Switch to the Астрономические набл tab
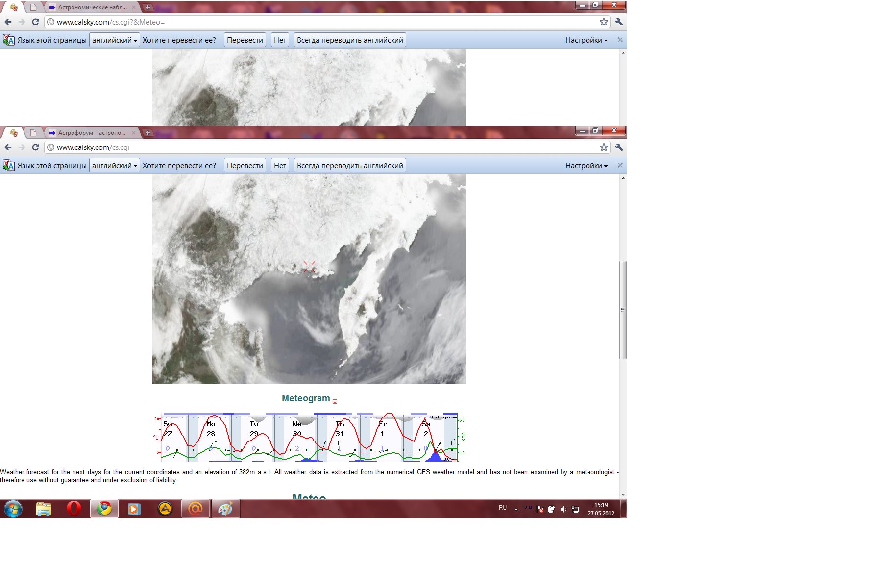882x588 pixels. click(x=92, y=7)
